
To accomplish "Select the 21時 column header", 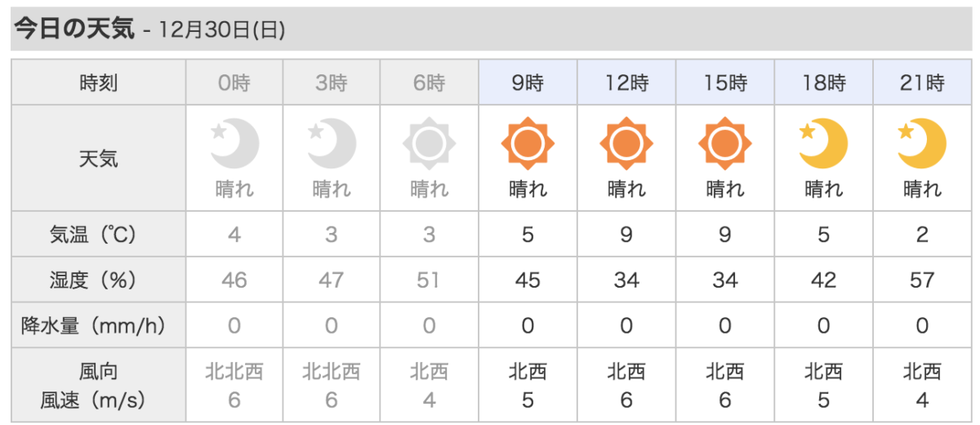I will pos(922,83).
